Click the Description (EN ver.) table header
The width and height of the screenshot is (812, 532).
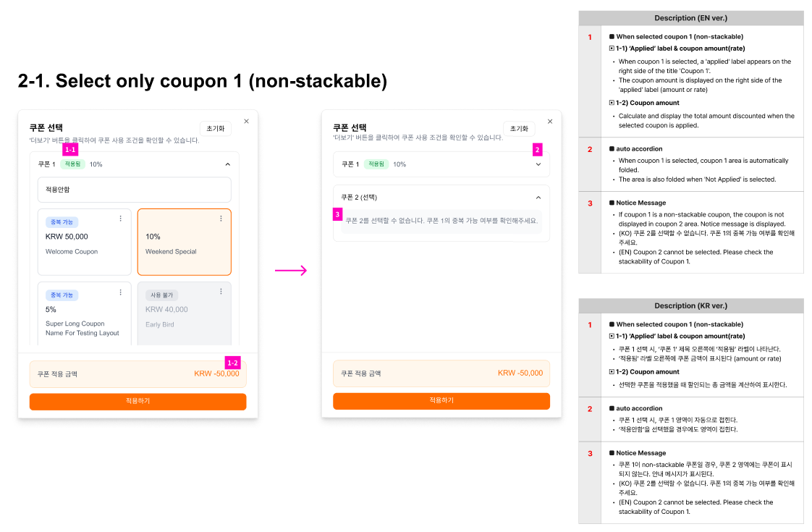(x=690, y=18)
